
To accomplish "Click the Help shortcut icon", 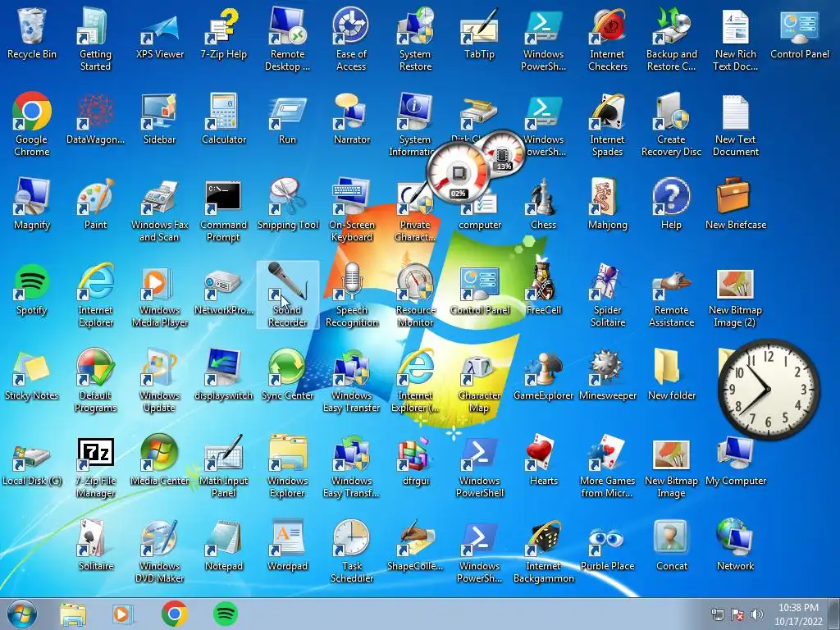I will click(x=671, y=197).
